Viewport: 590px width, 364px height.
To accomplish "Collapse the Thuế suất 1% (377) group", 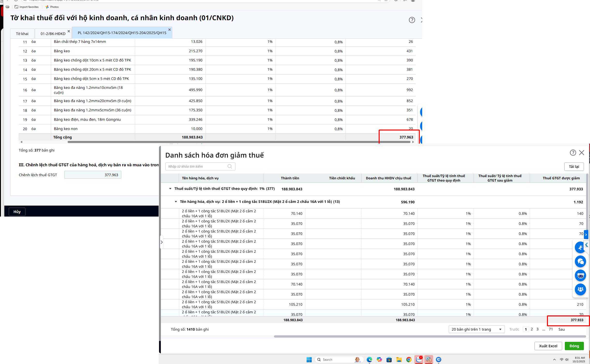I will pyautogui.click(x=170, y=189).
